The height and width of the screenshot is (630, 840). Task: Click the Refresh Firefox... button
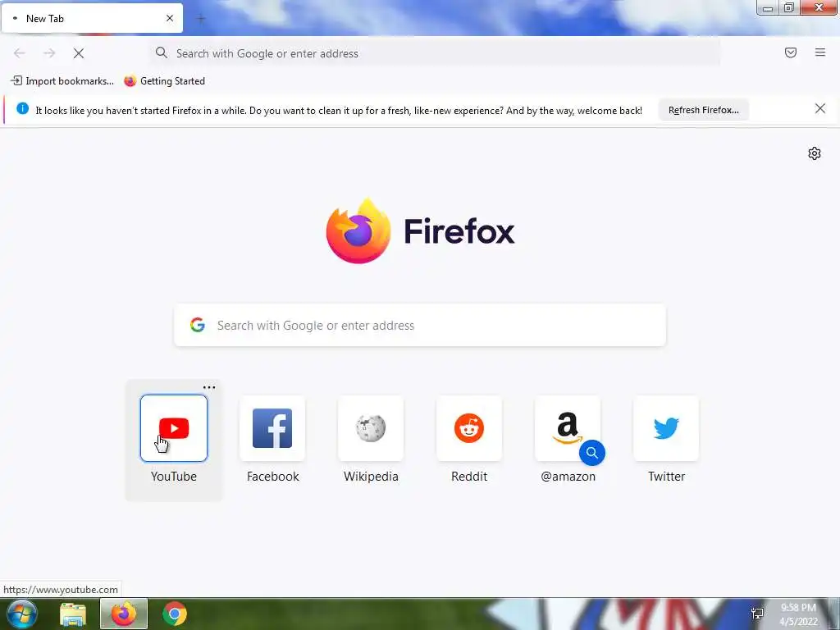tap(703, 110)
